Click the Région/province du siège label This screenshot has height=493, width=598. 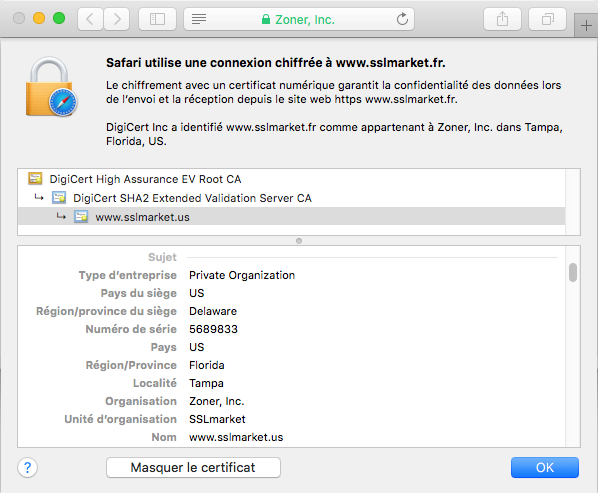click(x=106, y=311)
